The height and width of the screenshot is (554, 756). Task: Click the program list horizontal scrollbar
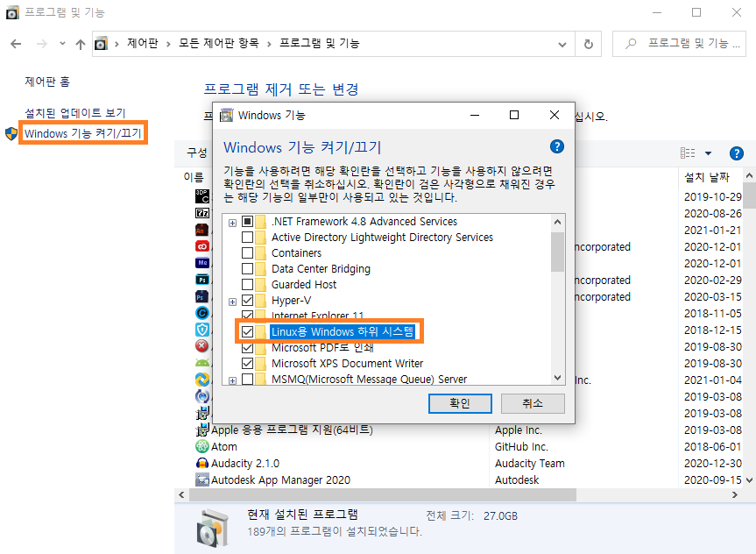[x=383, y=494]
